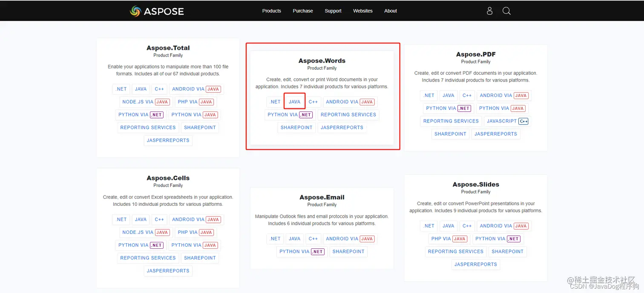
Task: Choose ANDROID VIA JAVA under Aspose.Total
Action: point(196,89)
